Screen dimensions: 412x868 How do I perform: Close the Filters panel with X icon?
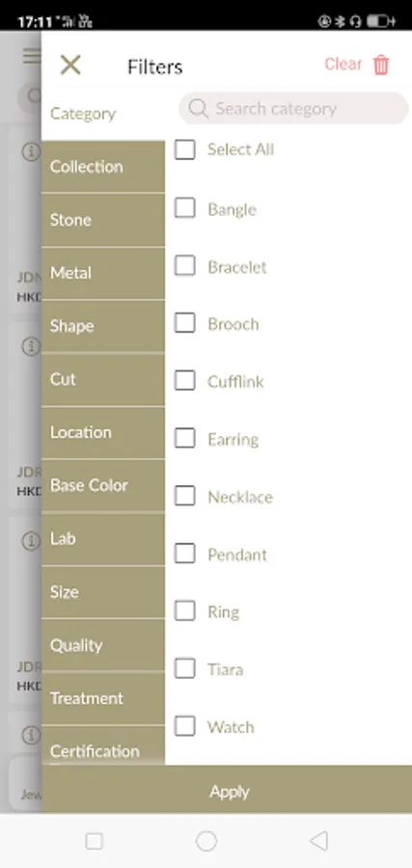pyautogui.click(x=70, y=66)
